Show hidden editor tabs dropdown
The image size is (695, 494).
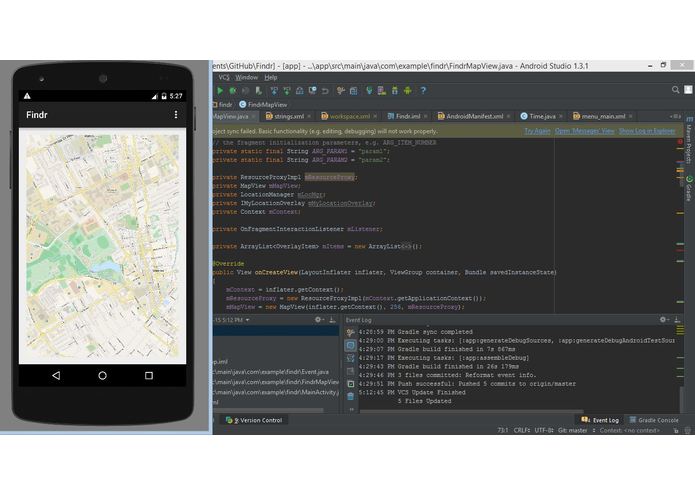coord(675,116)
